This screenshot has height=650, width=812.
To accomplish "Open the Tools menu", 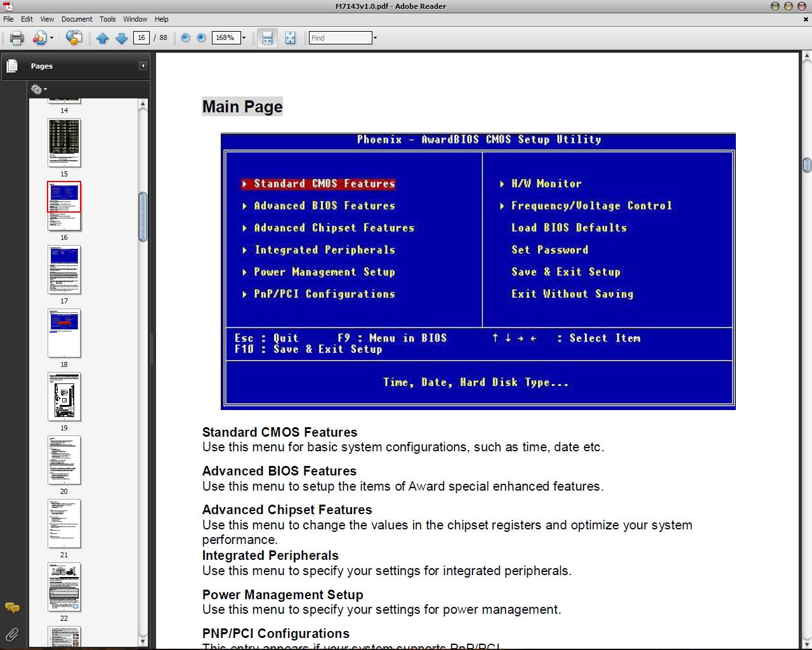I will coord(108,19).
